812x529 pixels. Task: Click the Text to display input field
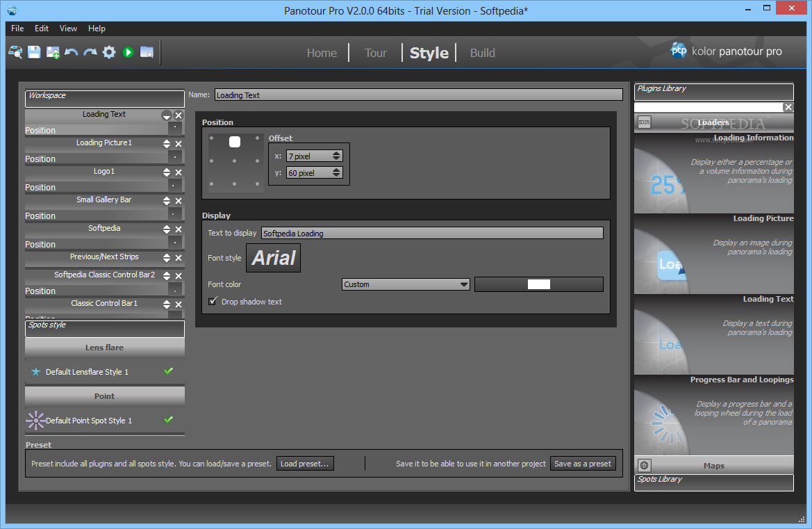pyautogui.click(x=433, y=233)
